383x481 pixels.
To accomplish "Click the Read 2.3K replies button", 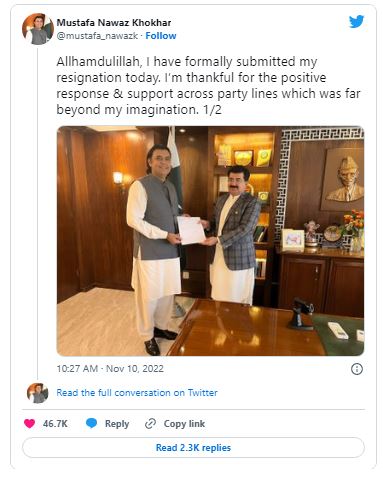I will coord(193,447).
